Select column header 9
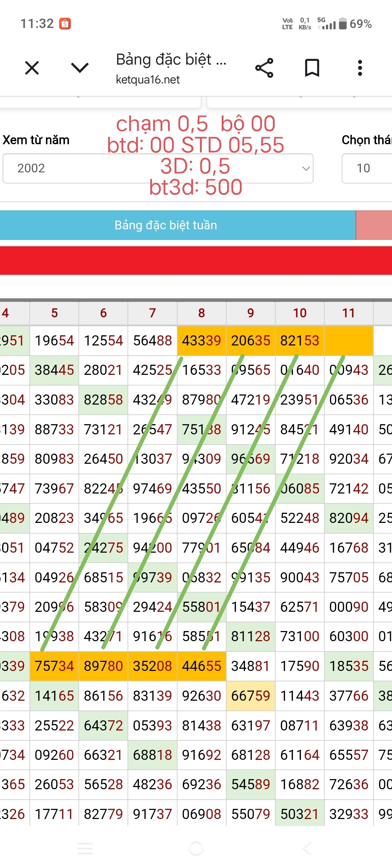This screenshot has width=392, height=868. click(251, 313)
